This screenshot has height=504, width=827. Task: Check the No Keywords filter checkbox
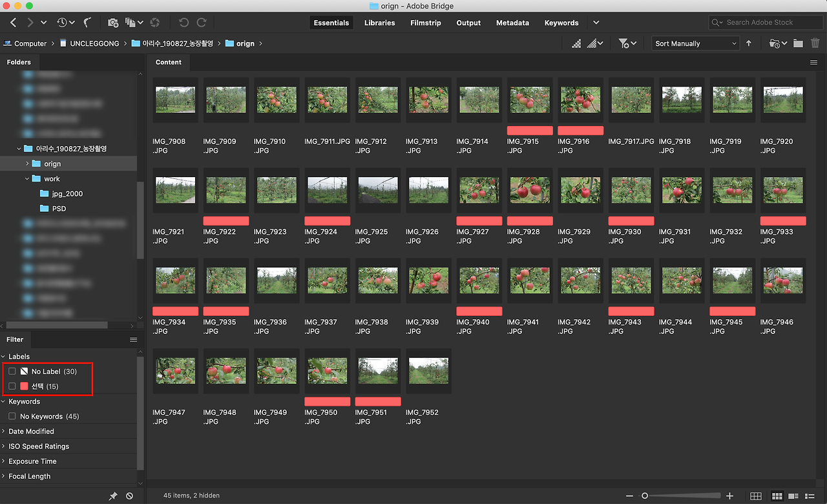click(12, 417)
